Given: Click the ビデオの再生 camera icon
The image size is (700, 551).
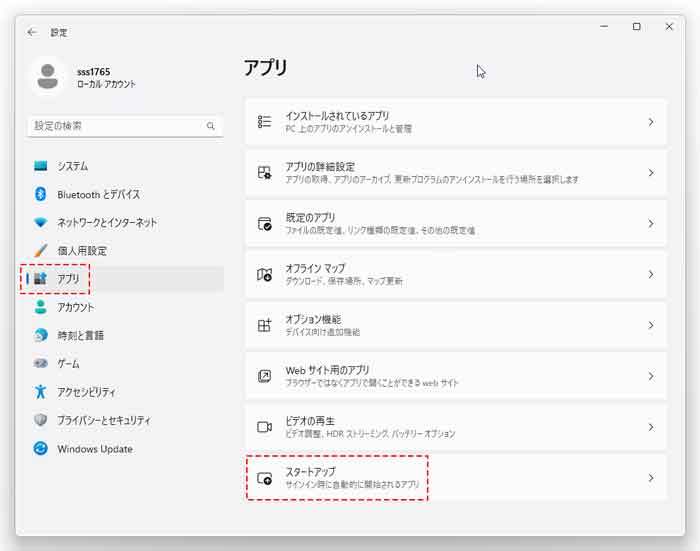Looking at the screenshot, I should [x=264, y=427].
